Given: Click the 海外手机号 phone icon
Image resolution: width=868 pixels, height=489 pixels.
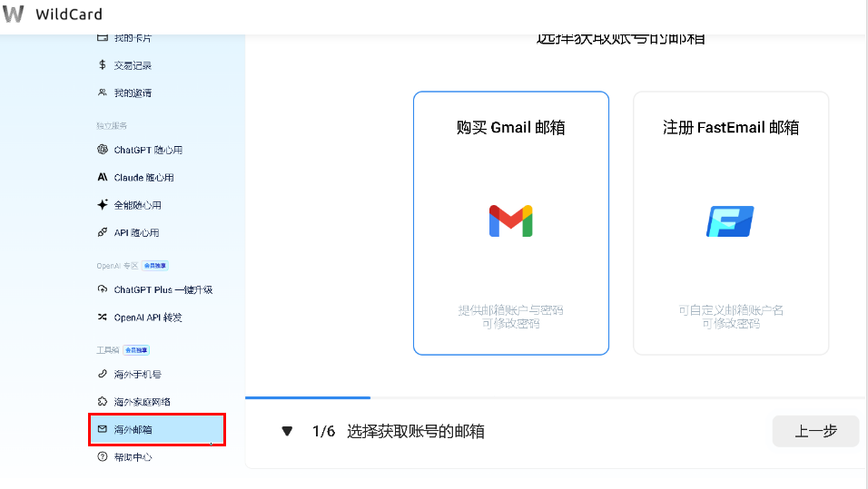Looking at the screenshot, I should (x=103, y=374).
